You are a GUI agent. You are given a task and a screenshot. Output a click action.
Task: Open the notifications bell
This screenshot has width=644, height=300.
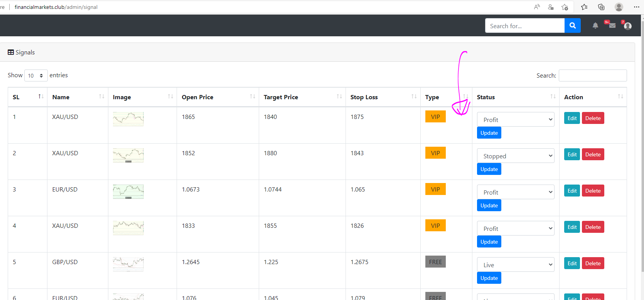point(595,26)
